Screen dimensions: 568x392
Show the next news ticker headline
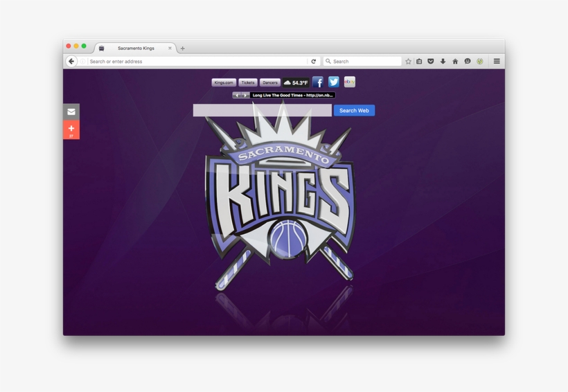coord(245,96)
